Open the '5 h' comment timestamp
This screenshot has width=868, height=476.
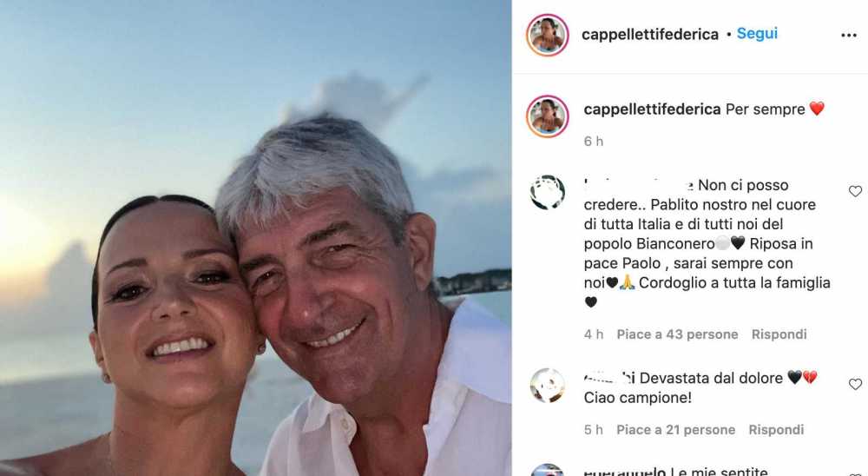point(594,429)
